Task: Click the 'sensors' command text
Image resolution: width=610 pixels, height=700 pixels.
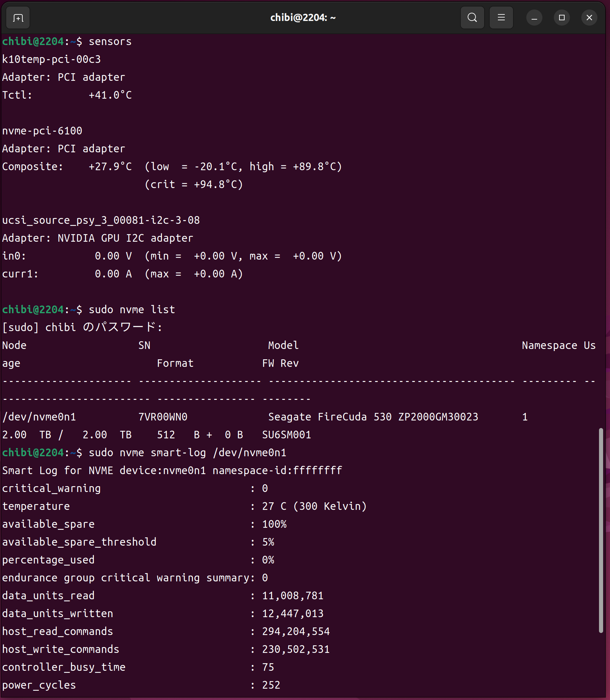Action: [110, 42]
